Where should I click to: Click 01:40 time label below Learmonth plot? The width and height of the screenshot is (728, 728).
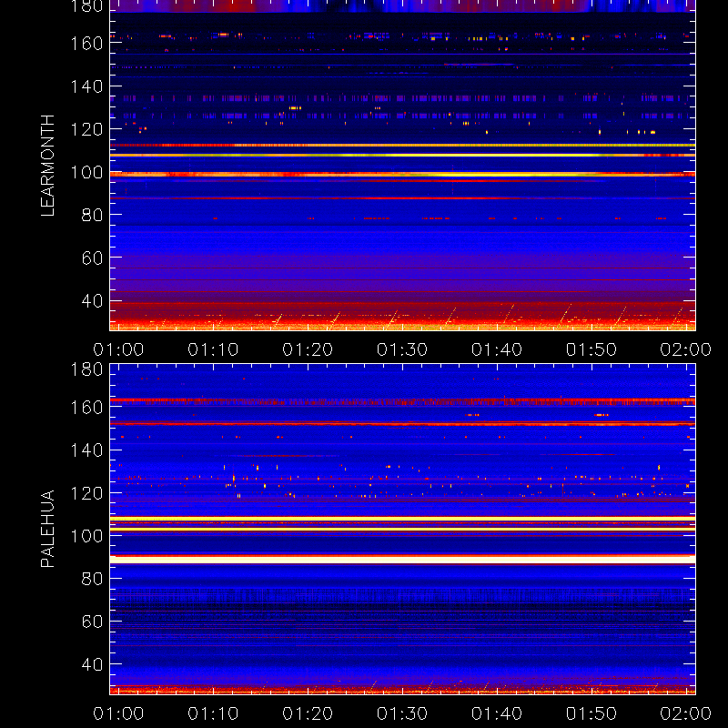point(497,349)
